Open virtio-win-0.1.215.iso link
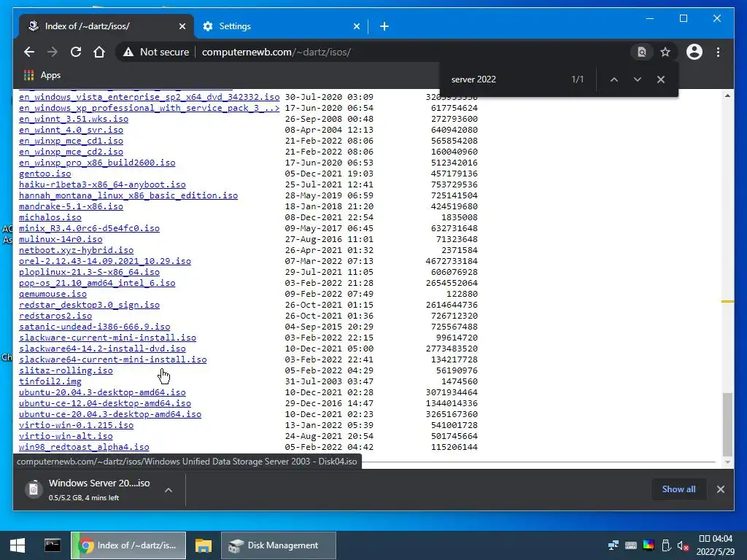The height and width of the screenshot is (560, 747). [76, 426]
